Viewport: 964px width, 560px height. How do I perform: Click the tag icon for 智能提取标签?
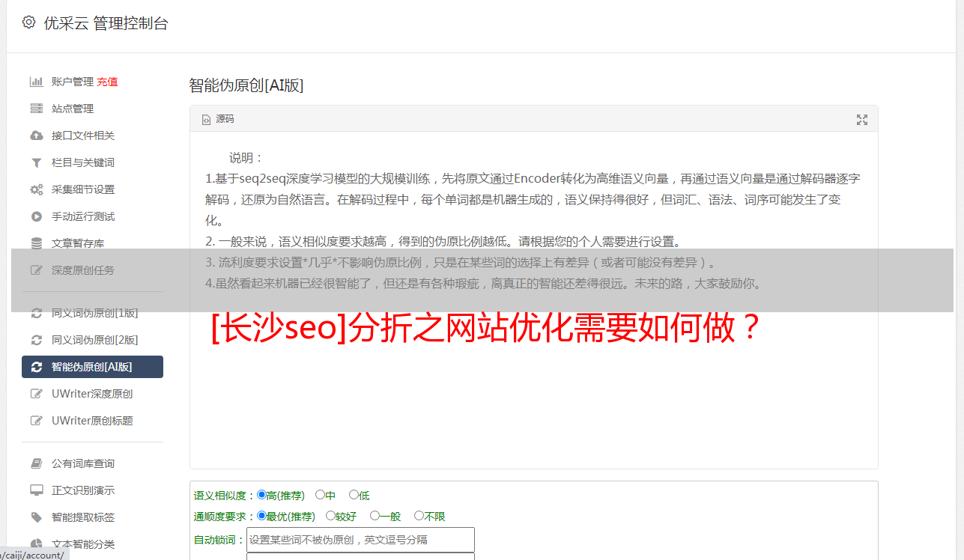(x=36, y=517)
